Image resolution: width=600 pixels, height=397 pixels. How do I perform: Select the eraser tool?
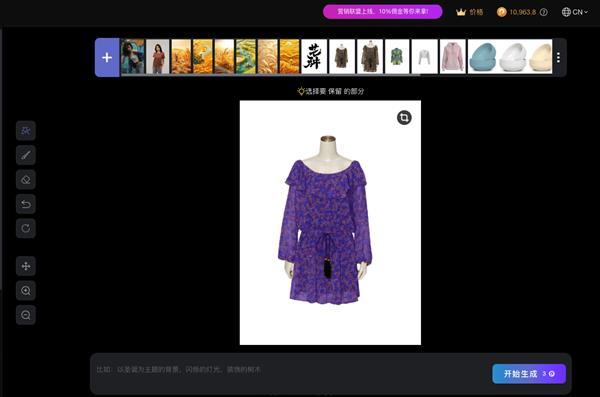point(26,180)
